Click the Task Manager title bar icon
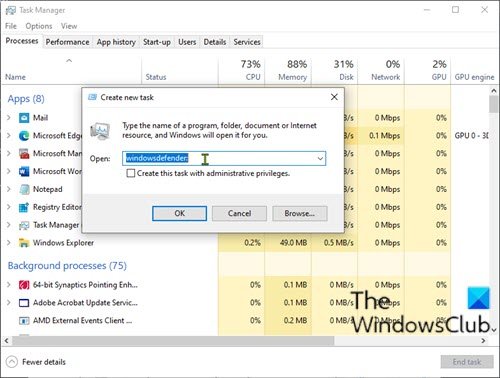500x378 pixels. (x=10, y=10)
